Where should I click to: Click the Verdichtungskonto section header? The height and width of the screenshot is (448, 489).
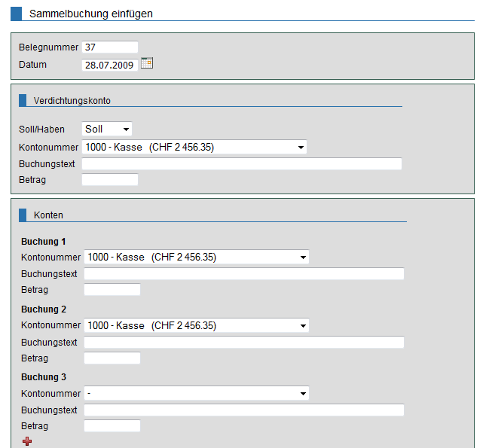[x=72, y=100]
